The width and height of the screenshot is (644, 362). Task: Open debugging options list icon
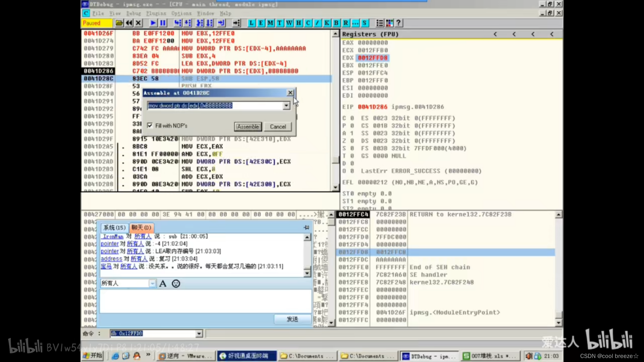(379, 23)
